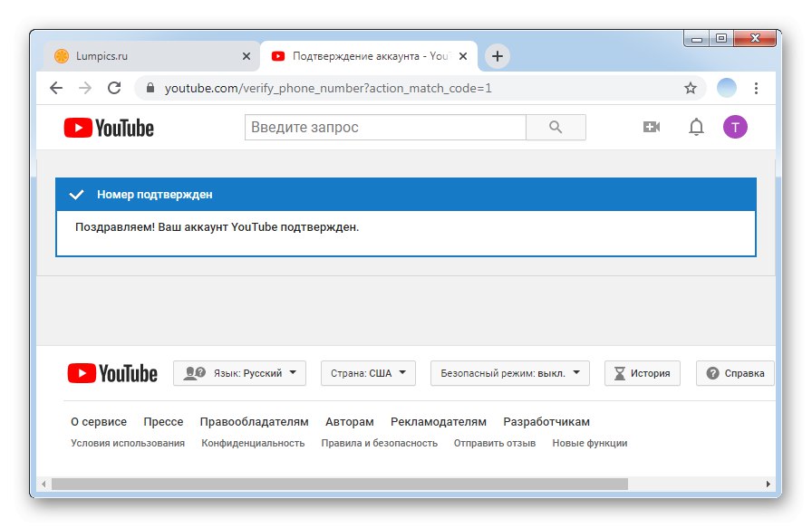Close the browser window
The height and width of the screenshot is (528, 812).
point(755,39)
